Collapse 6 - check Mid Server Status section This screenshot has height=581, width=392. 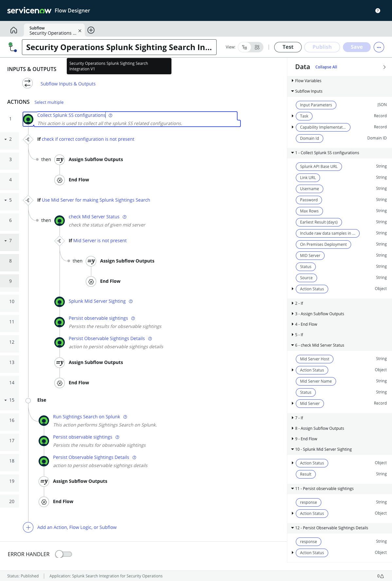tap(293, 345)
